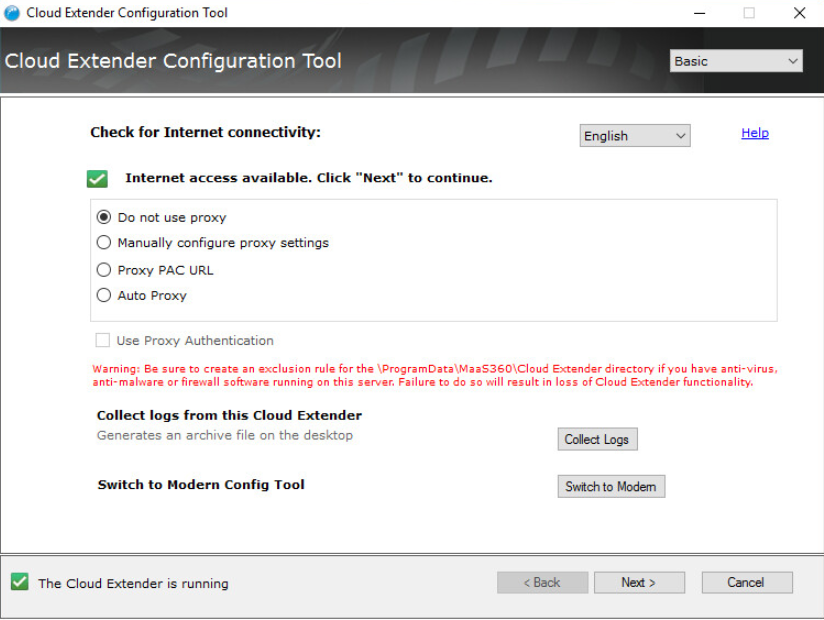This screenshot has width=824, height=620.
Task: Click the Switch to Modern button
Action: tap(610, 487)
